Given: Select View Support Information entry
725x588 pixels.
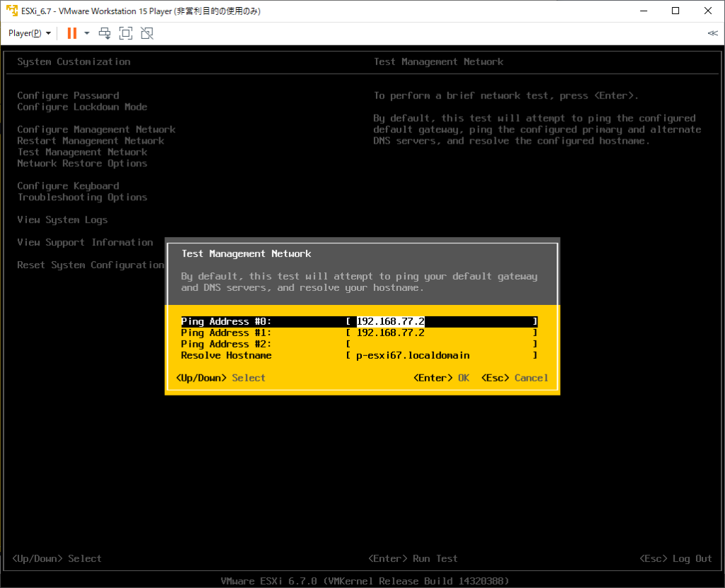Looking at the screenshot, I should point(85,242).
